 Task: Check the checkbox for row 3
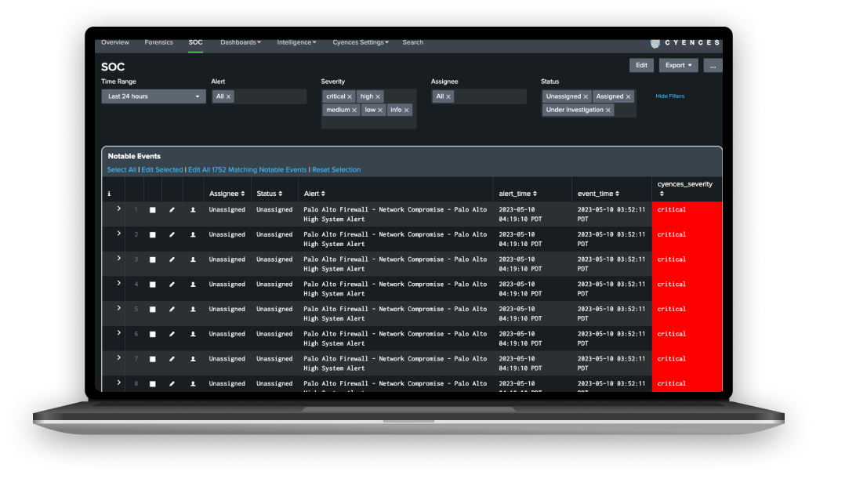[153, 260]
